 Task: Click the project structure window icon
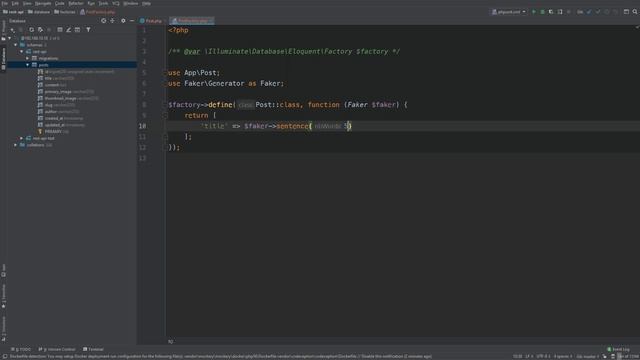(x=626, y=12)
